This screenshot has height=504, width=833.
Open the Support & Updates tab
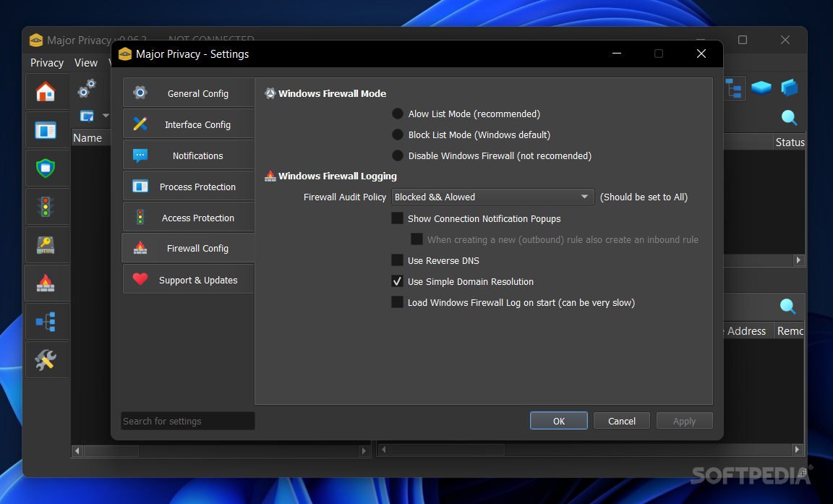[x=189, y=280]
